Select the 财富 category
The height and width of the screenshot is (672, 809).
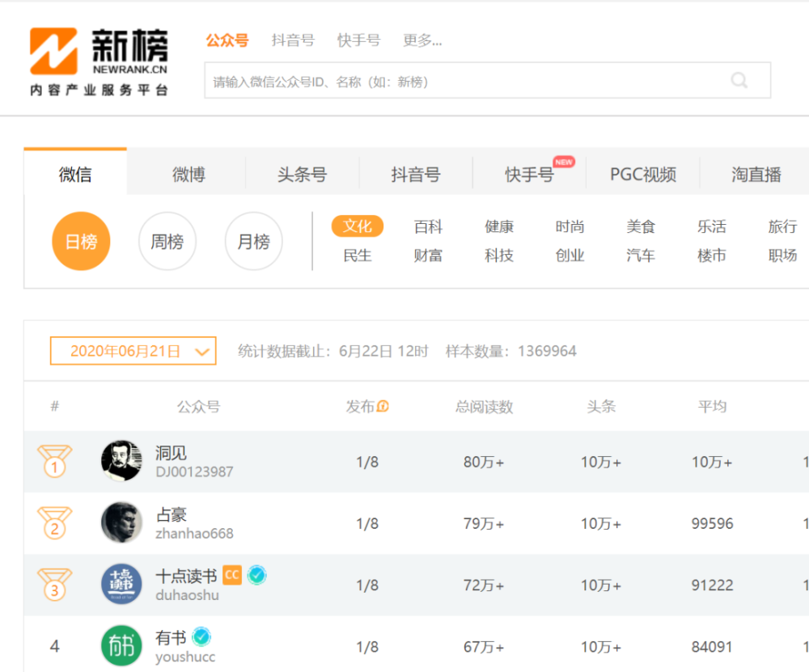click(428, 256)
